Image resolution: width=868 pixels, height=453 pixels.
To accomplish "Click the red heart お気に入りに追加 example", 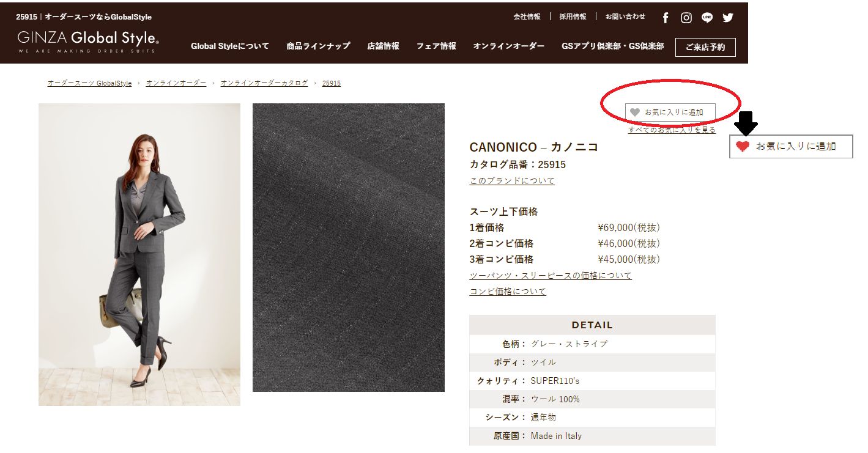I will (791, 147).
